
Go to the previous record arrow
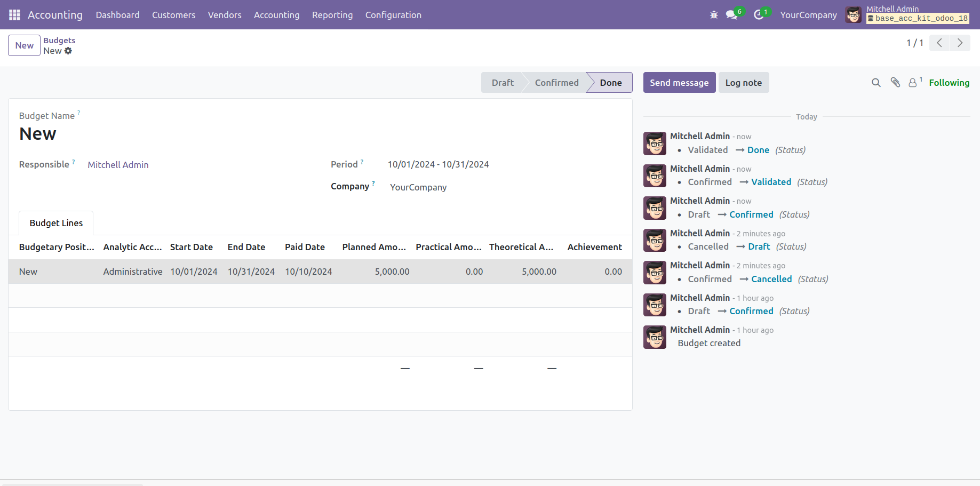click(939, 43)
